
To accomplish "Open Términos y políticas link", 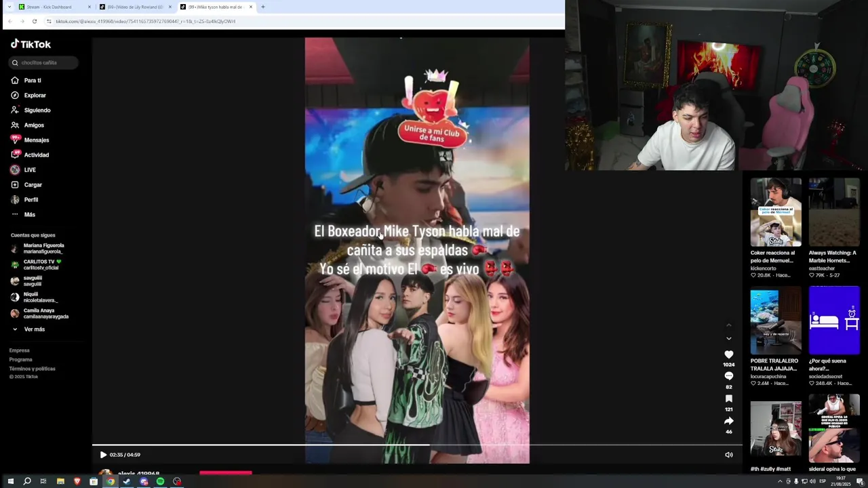I will 33,369.
